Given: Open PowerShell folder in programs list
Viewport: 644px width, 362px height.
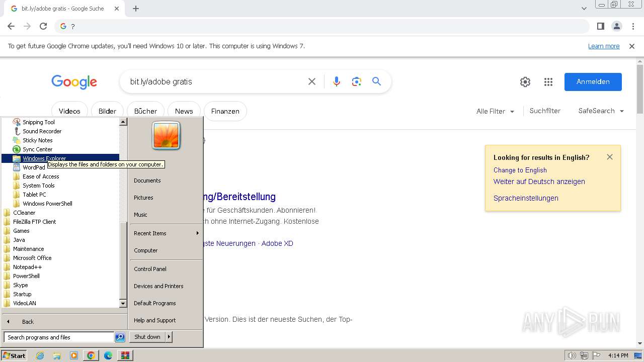Looking at the screenshot, I should (26, 276).
